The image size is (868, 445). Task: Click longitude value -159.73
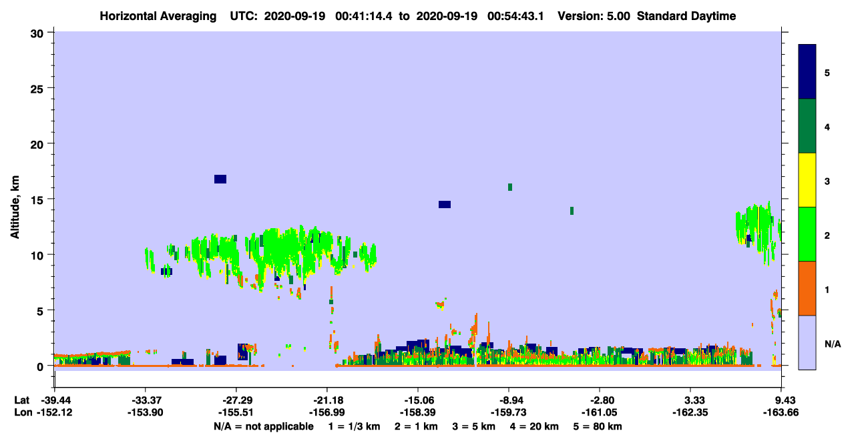[508, 412]
